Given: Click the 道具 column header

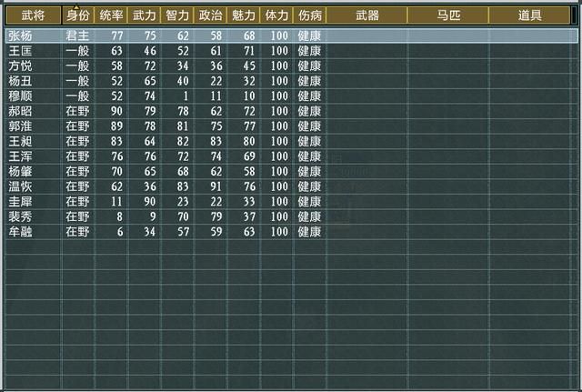Looking at the screenshot, I should (x=529, y=15).
